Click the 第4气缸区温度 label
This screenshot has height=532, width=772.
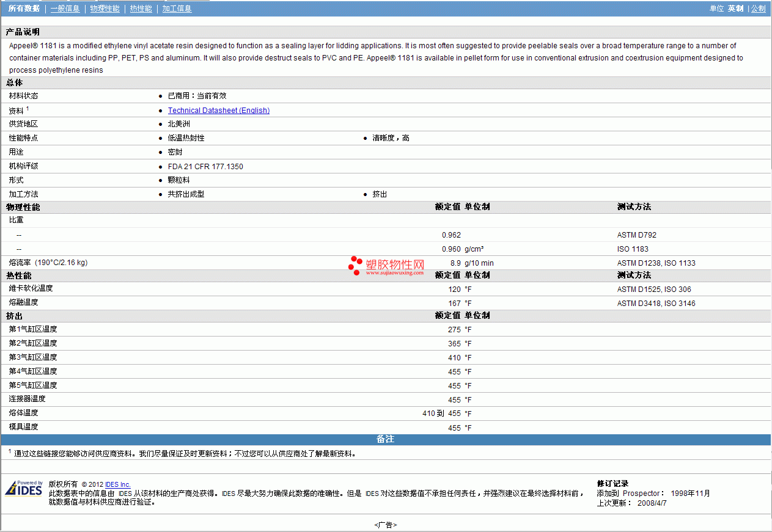pos(33,371)
